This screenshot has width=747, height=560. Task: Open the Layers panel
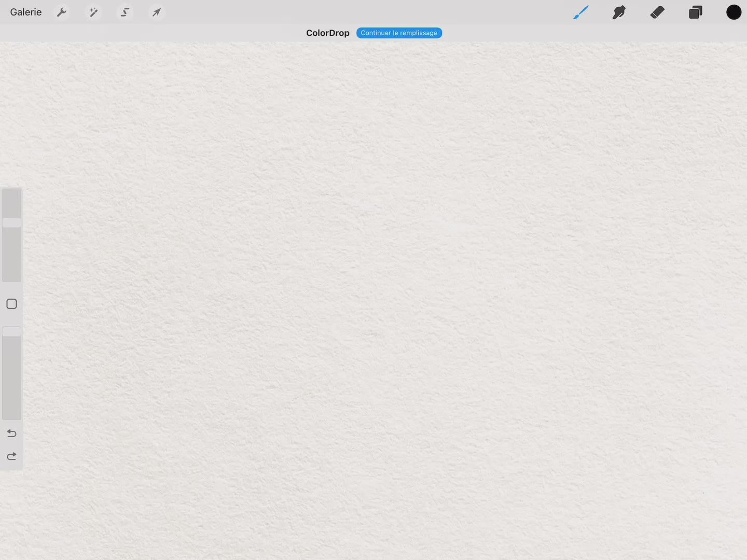696,12
